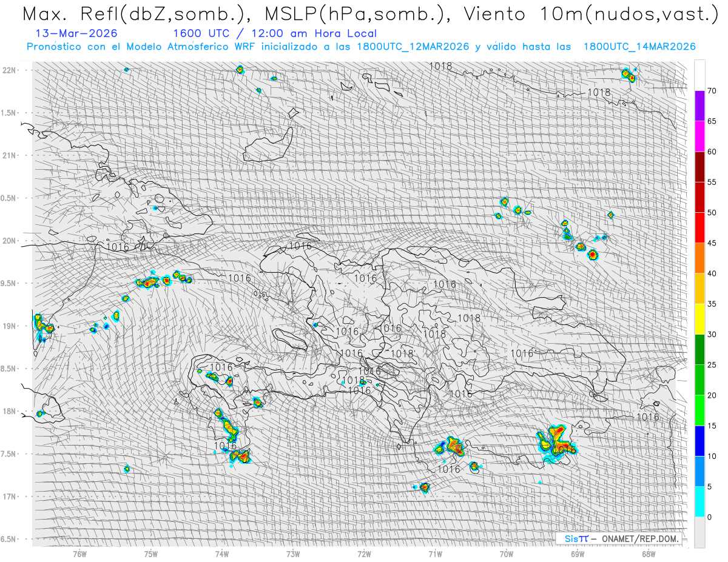
Task: Select the 74W longitude axis label
Action: (x=222, y=554)
